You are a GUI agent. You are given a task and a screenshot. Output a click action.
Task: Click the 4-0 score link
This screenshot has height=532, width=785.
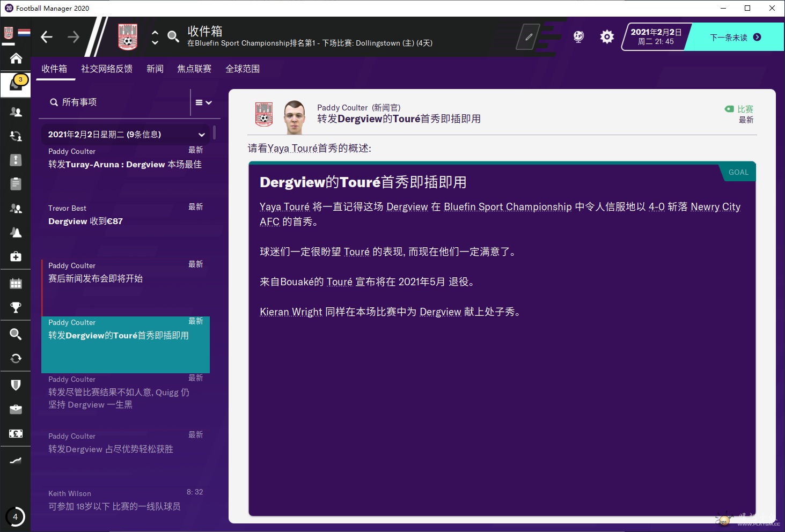[x=657, y=207]
